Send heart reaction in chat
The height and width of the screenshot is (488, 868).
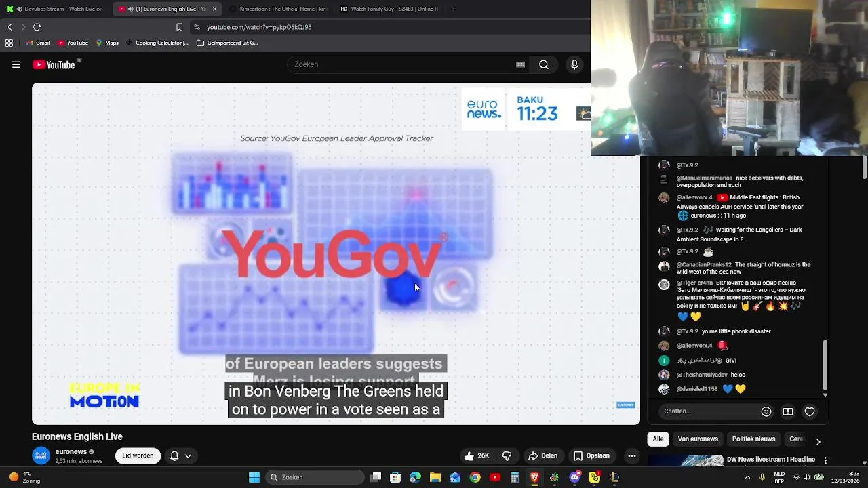[810, 411]
